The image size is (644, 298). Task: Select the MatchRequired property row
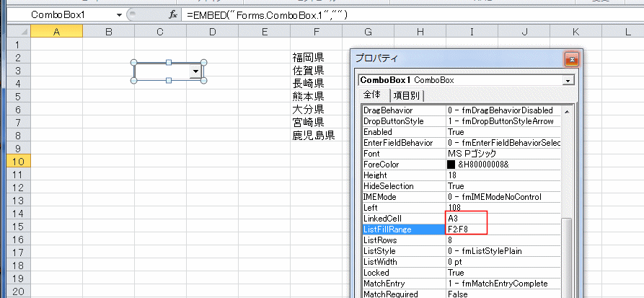pyautogui.click(x=462, y=294)
